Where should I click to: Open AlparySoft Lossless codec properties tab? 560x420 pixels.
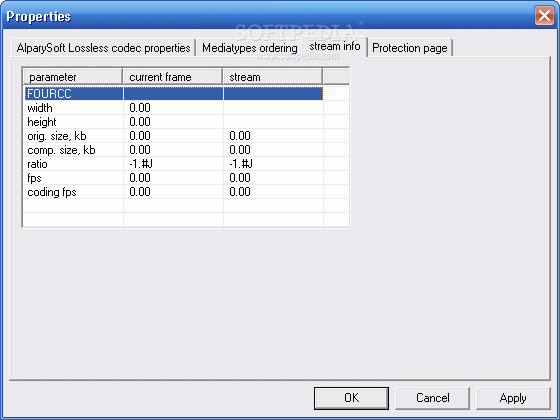pos(104,48)
